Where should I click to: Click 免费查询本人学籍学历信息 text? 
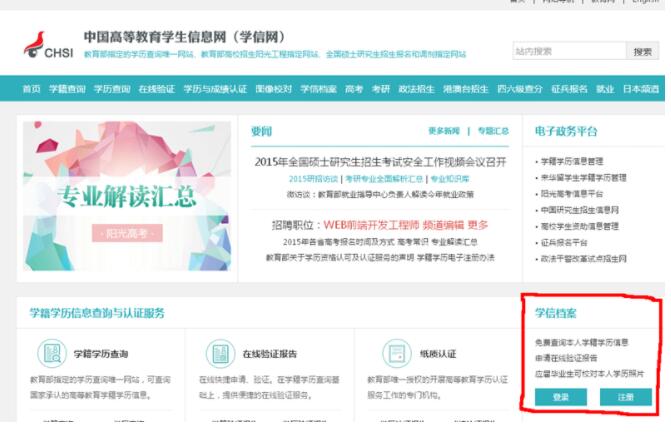click(582, 342)
